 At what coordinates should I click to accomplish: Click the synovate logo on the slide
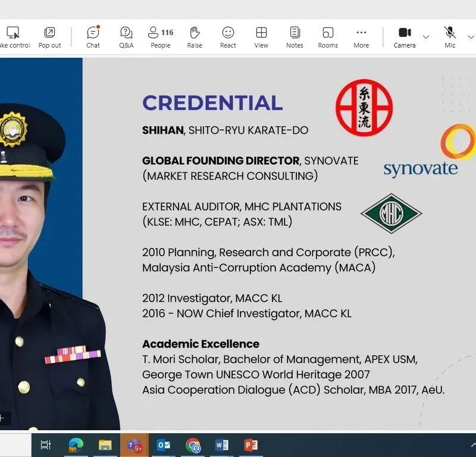point(428,151)
